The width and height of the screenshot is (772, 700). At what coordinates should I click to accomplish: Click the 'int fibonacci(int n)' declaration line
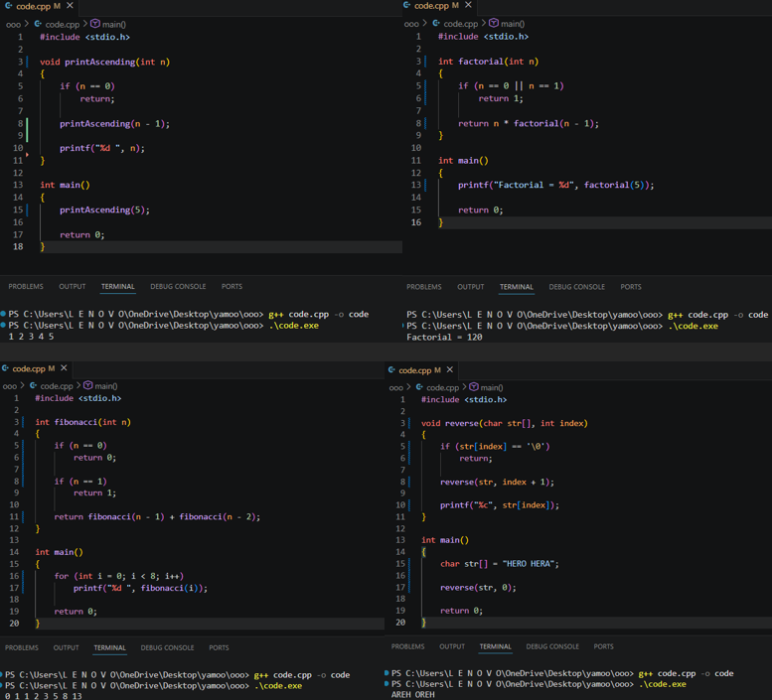tap(82, 422)
